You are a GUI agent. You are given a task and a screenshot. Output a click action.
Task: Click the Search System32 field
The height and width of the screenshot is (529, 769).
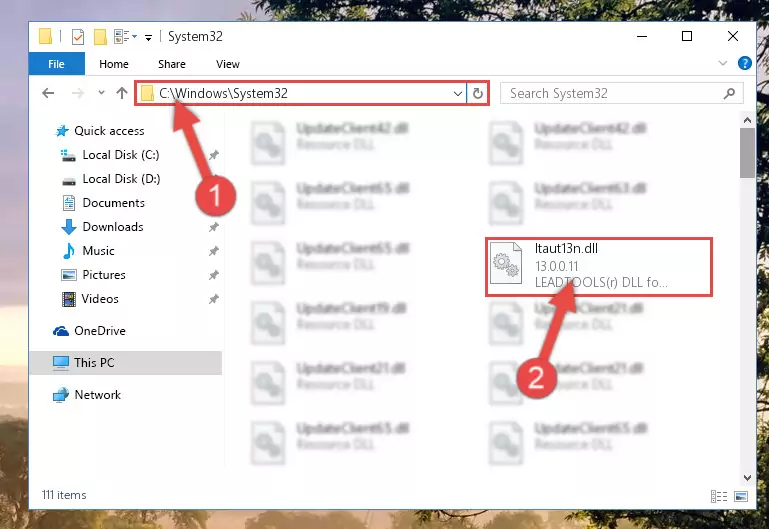tap(621, 93)
